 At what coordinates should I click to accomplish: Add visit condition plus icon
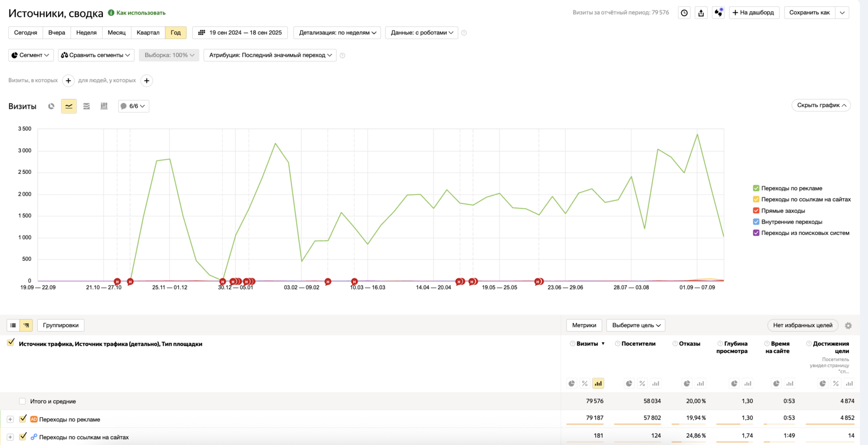tap(68, 81)
